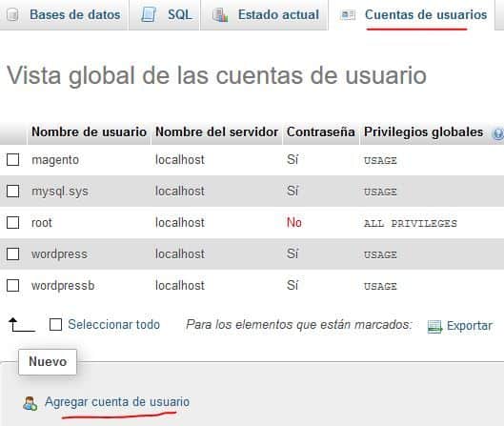Click the magento username cell

click(55, 160)
